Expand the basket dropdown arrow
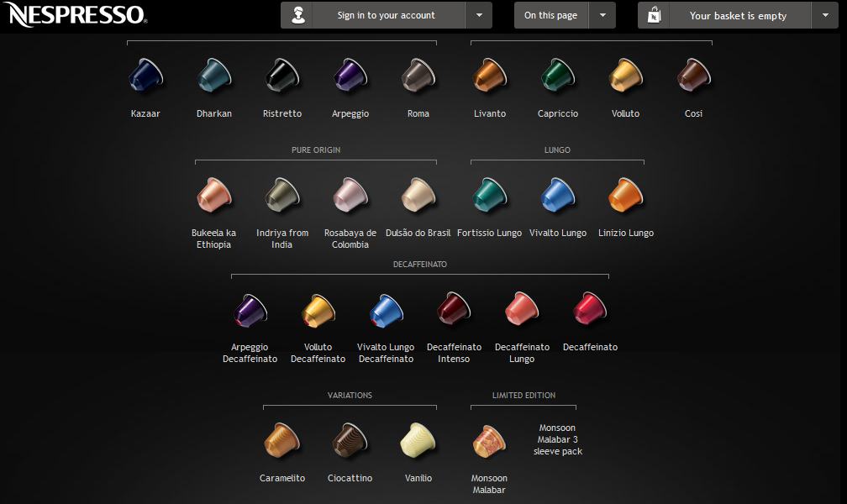 (x=823, y=15)
